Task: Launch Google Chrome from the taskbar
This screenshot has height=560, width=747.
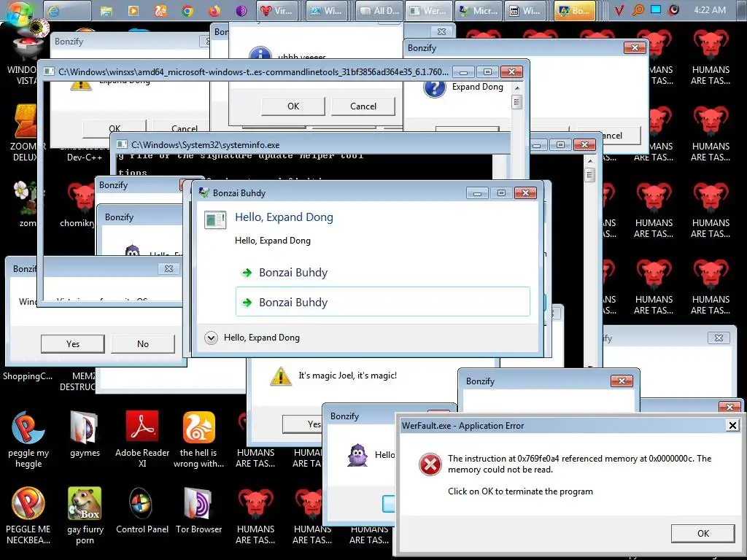Action: pos(187,10)
